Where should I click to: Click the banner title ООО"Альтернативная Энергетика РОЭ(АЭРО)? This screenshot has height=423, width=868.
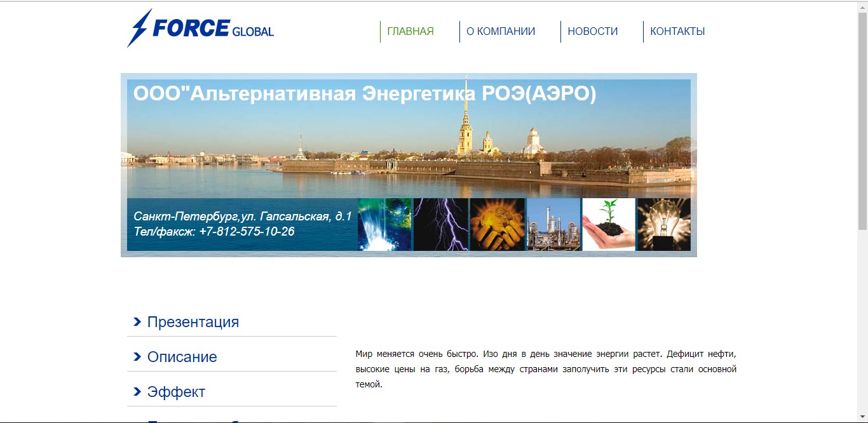[365, 93]
